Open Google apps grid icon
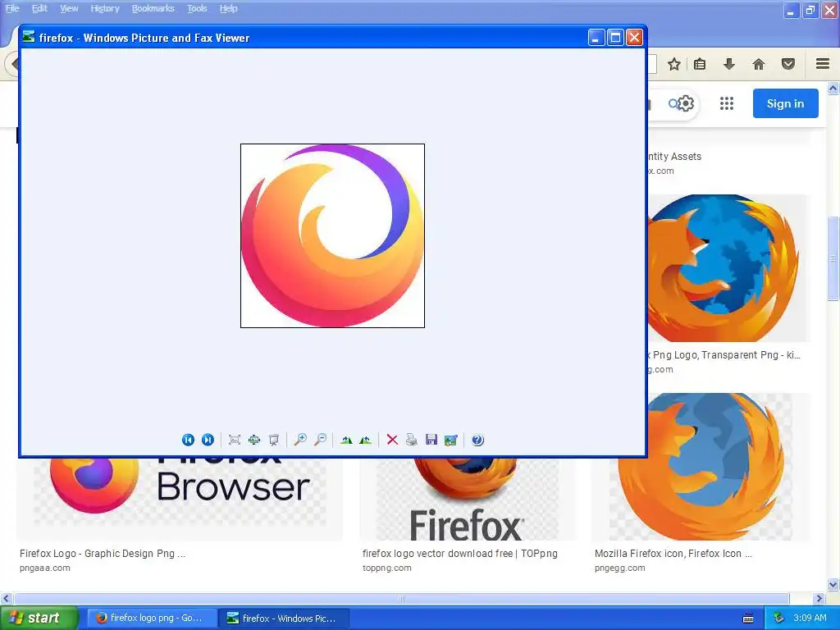Viewport: 840px width, 630px height. pos(727,103)
